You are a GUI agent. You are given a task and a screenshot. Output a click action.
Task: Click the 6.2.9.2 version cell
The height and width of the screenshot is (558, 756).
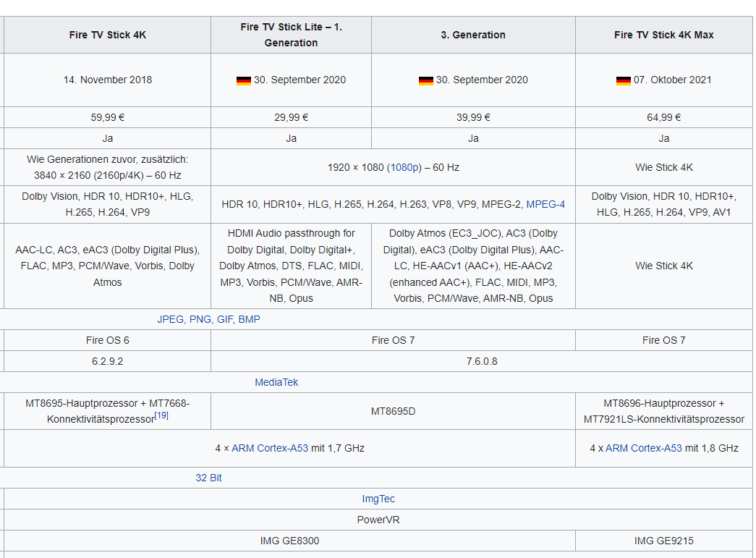pos(108,361)
